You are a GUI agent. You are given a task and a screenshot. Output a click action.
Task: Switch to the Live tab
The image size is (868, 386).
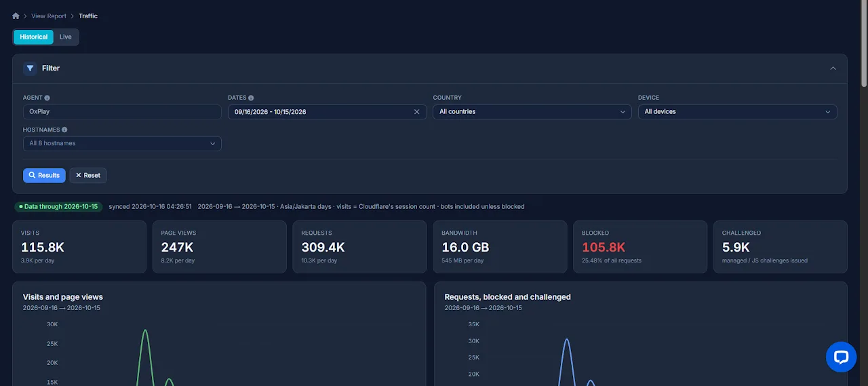tap(66, 37)
